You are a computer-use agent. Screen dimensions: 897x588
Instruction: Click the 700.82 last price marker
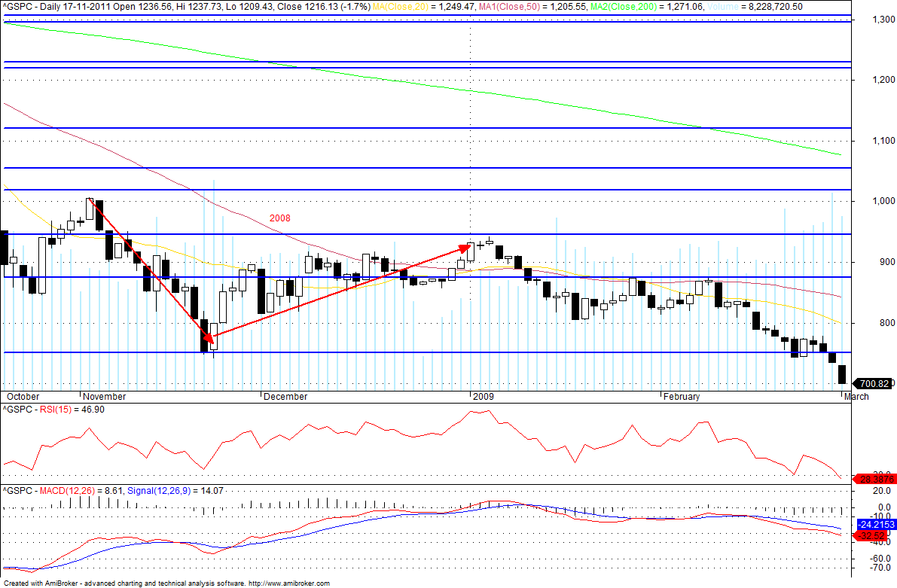click(873, 384)
